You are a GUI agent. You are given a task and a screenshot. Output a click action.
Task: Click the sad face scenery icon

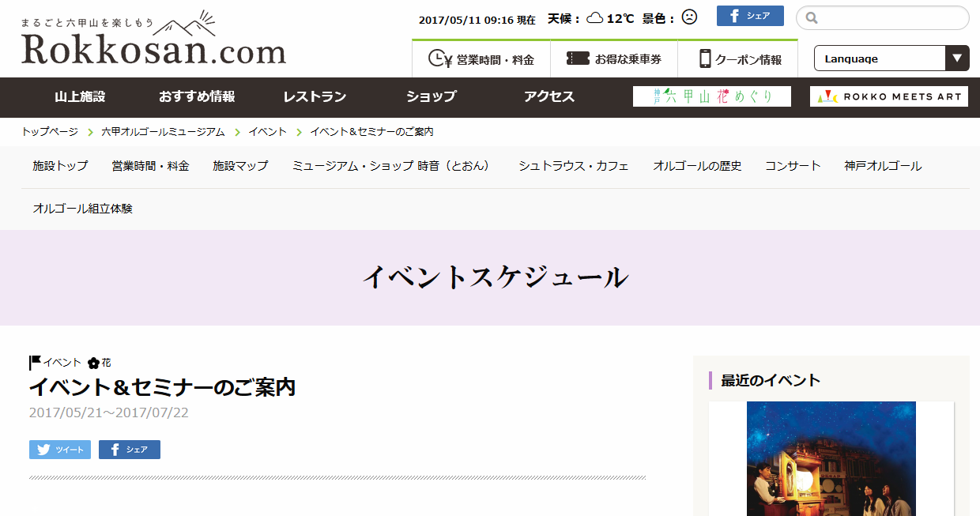coord(689,17)
